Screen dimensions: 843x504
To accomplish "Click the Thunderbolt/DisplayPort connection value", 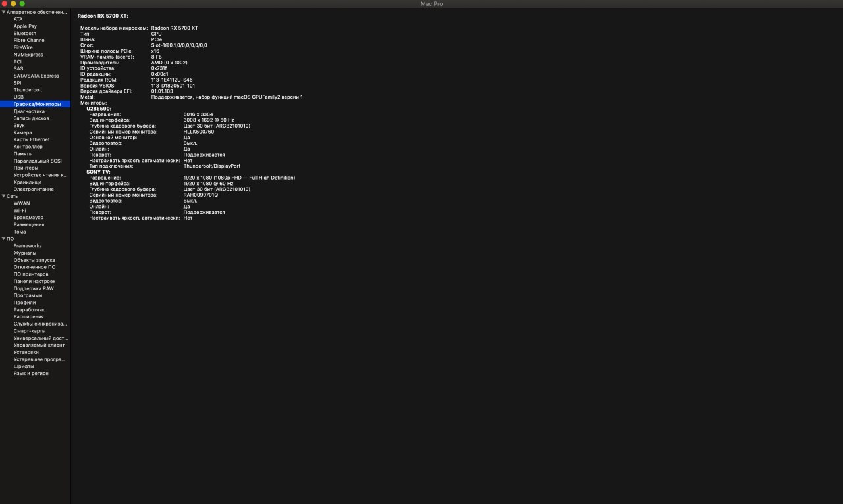I will click(x=212, y=166).
